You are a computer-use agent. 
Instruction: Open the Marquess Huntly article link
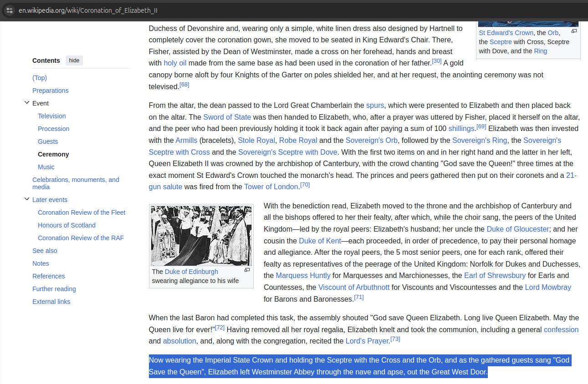pos(303,275)
